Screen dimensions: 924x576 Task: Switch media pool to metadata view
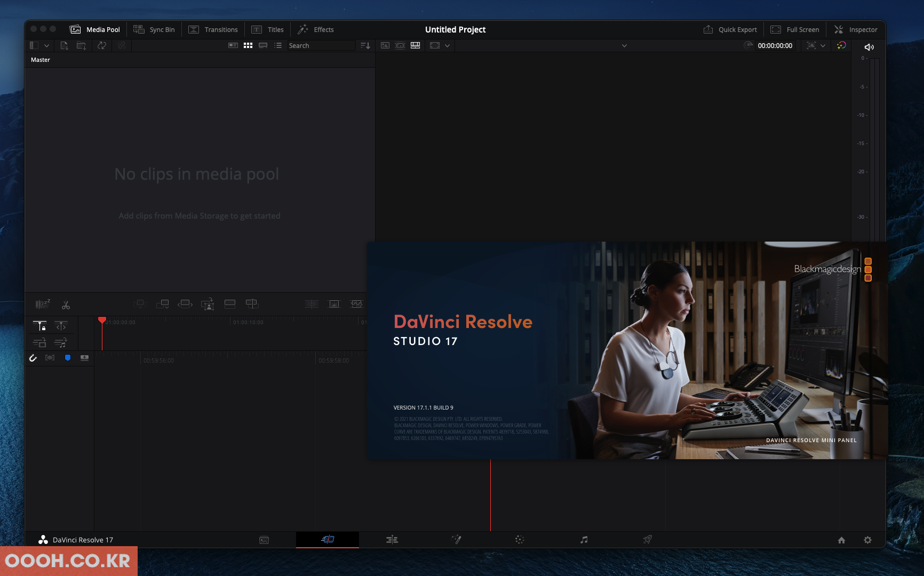233,46
